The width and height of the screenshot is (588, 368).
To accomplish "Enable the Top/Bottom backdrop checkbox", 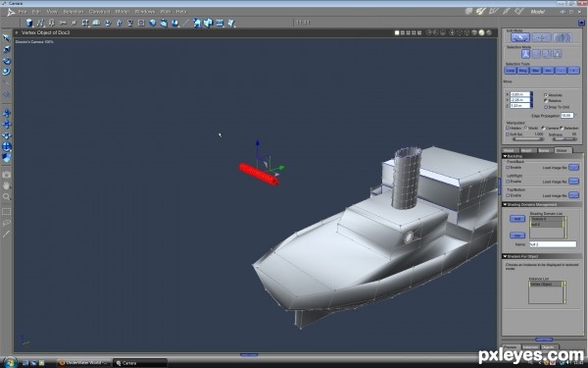I will click(508, 195).
